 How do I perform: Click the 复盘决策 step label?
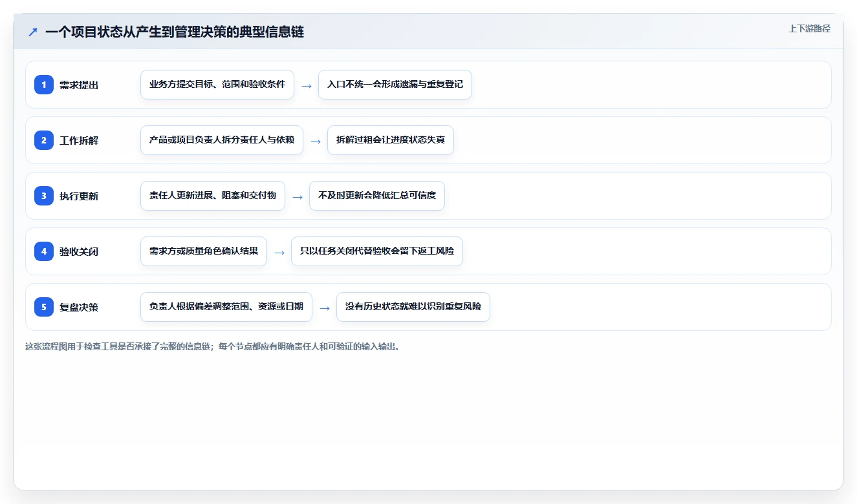(79, 307)
